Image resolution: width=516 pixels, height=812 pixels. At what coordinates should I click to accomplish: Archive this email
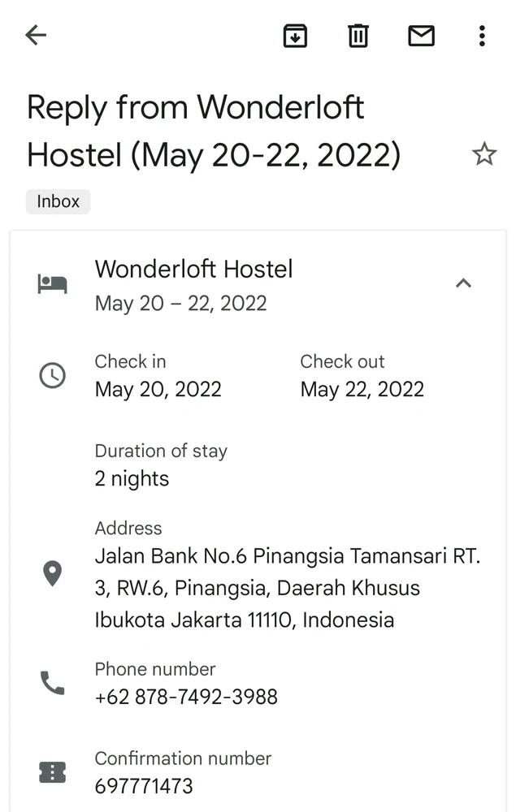click(295, 36)
